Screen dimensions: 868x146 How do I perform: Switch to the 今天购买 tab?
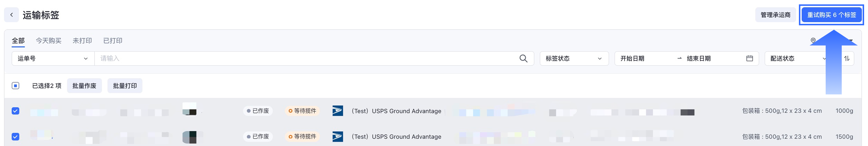[x=48, y=41]
